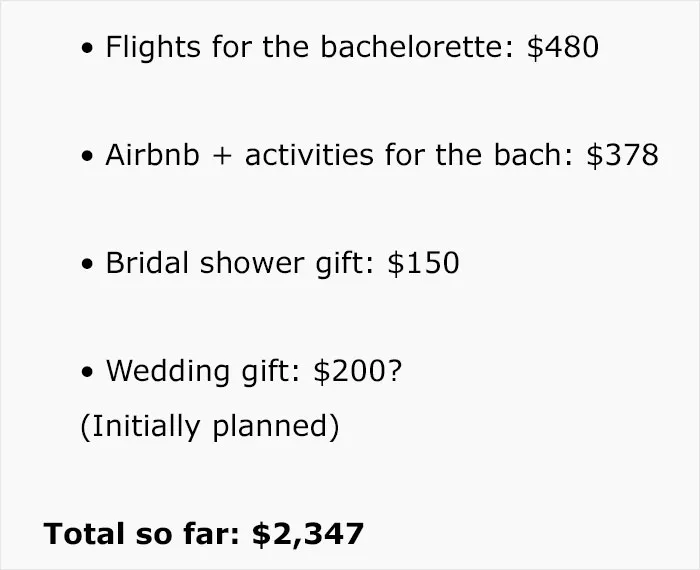Click the word Airbnb
The height and width of the screenshot is (570, 700).
click(x=152, y=155)
